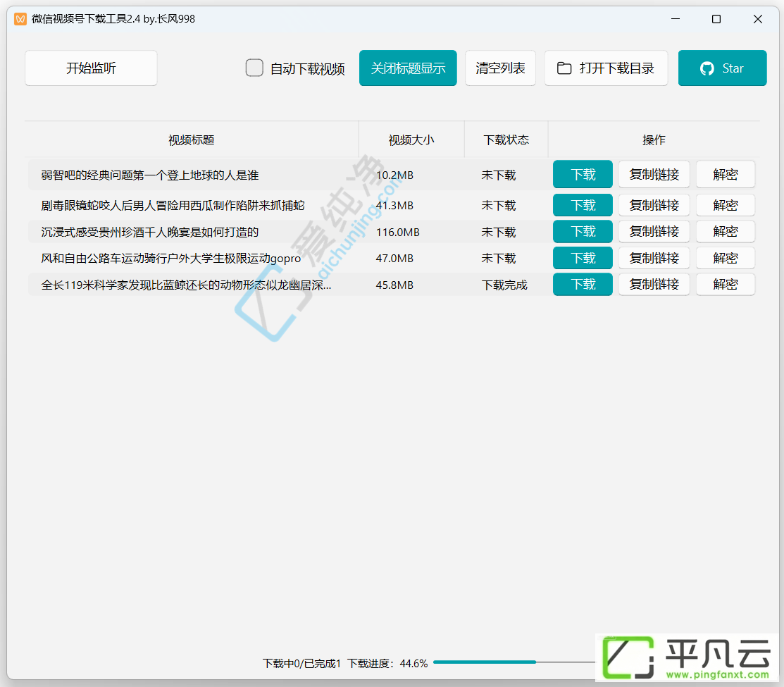The width and height of the screenshot is (784, 687).
Task: Click the 10.2MB size cell
Action: (x=394, y=175)
